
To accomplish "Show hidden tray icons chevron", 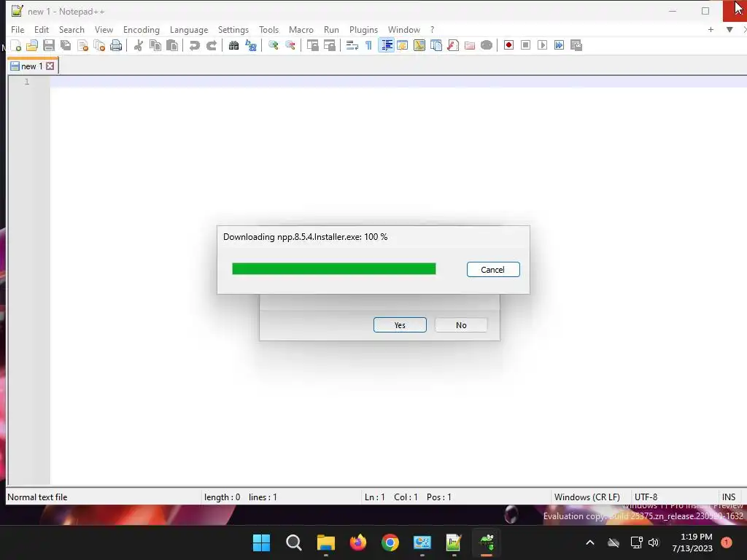I will 589,542.
